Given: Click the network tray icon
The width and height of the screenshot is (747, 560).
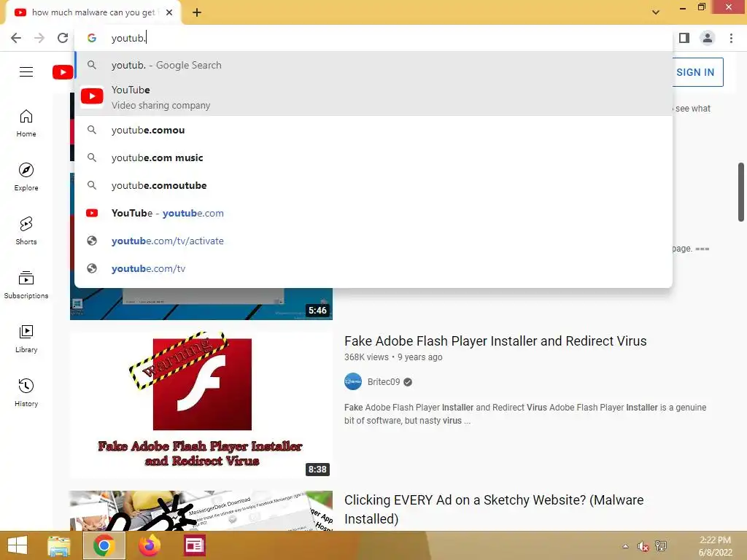Looking at the screenshot, I should pyautogui.click(x=661, y=546).
